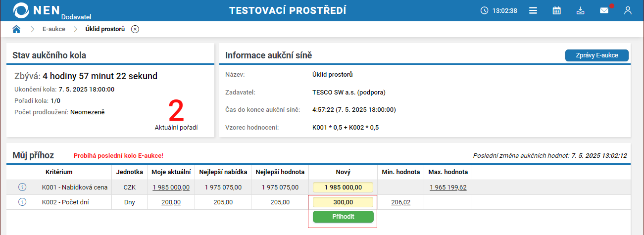
Task: Close the Úklid prostorů breadcrumb tab
Action: [x=135, y=29]
